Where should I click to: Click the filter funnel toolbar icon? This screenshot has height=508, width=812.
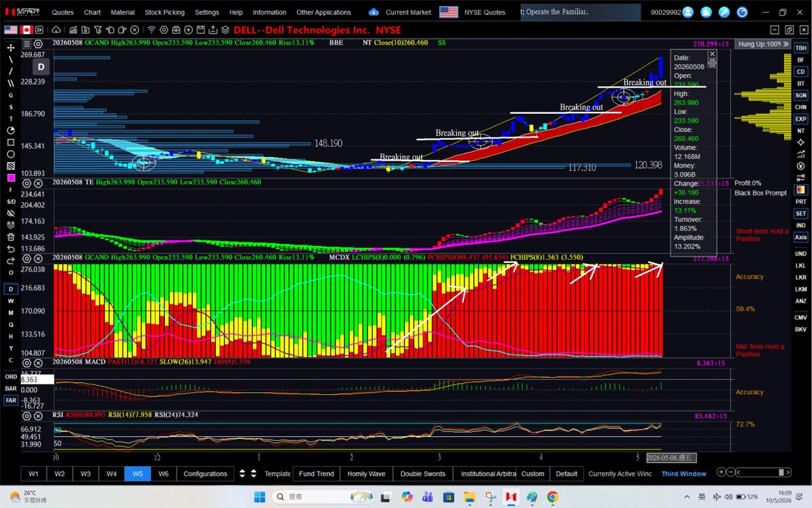click(97, 30)
